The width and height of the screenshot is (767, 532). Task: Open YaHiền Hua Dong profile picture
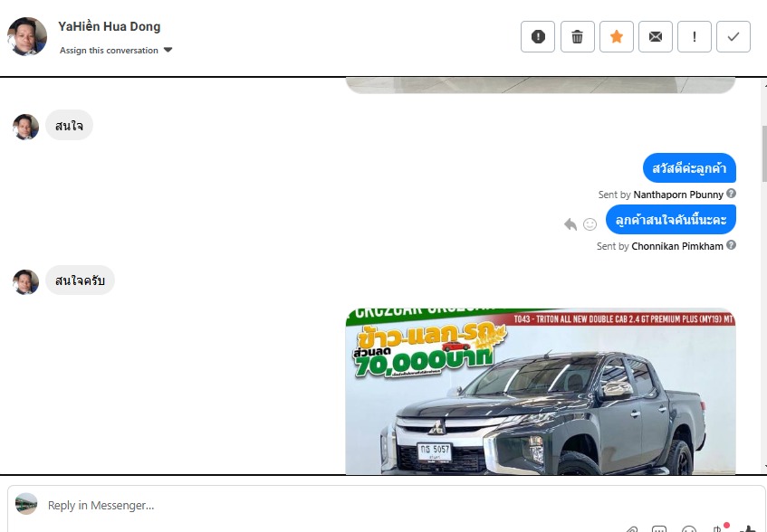(27, 36)
